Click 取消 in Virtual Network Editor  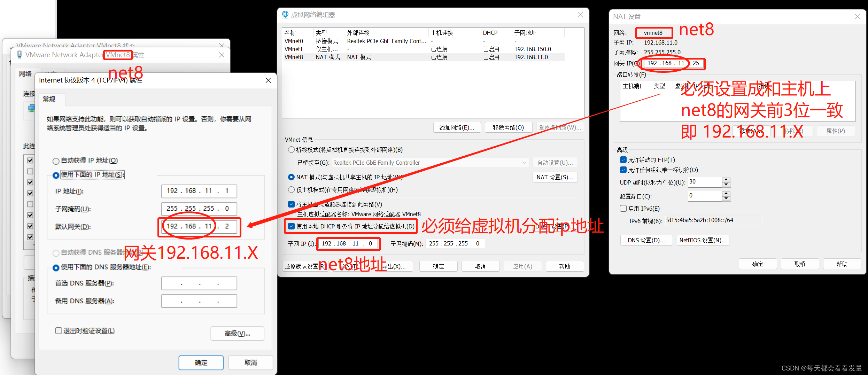click(x=480, y=266)
